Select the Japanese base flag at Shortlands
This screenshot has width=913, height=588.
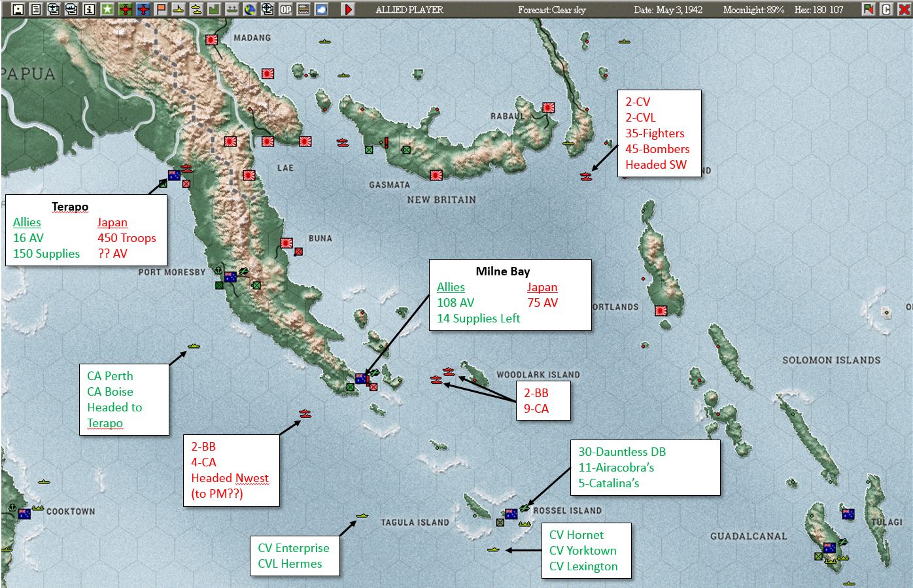click(x=661, y=311)
